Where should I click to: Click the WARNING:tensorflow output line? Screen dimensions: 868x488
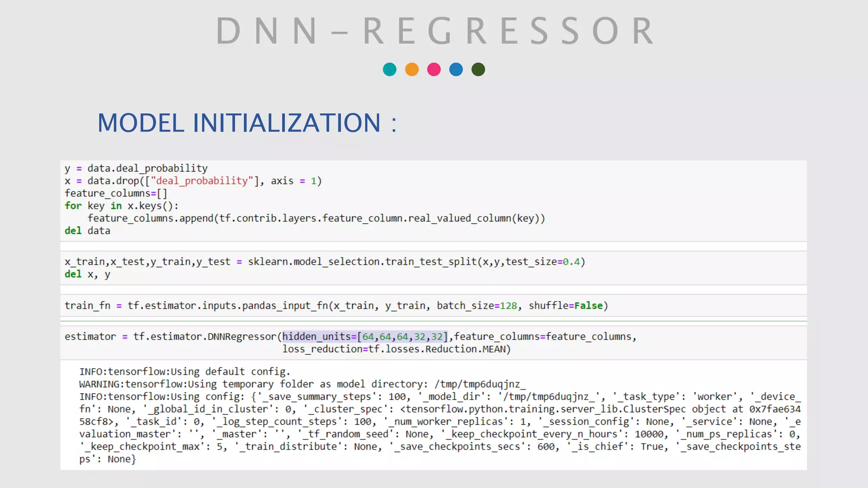pyautogui.click(x=302, y=384)
